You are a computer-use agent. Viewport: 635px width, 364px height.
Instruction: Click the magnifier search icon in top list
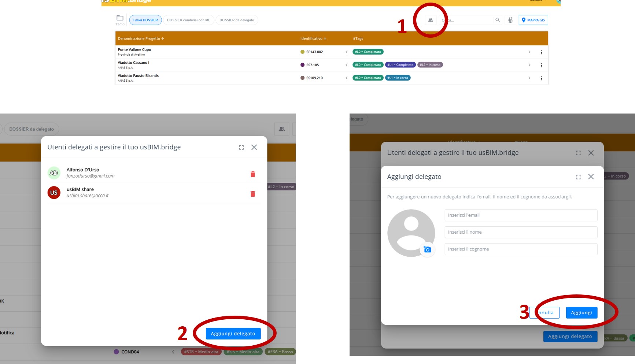(x=497, y=20)
